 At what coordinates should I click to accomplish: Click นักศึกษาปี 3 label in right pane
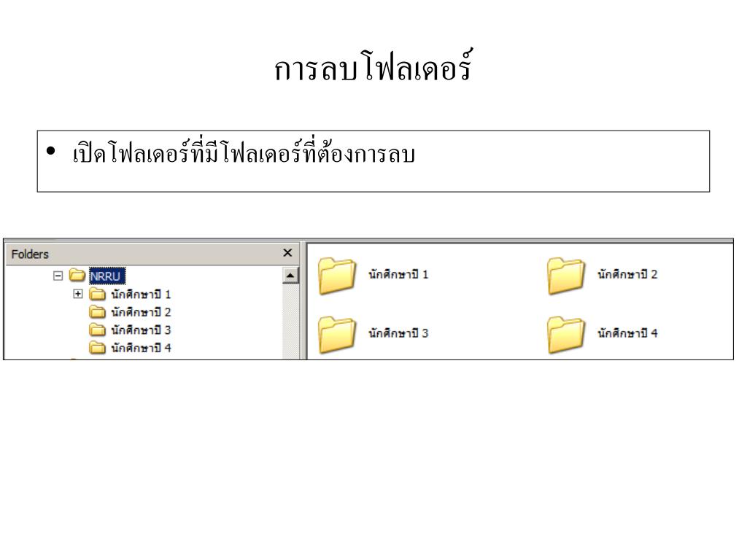coord(398,333)
